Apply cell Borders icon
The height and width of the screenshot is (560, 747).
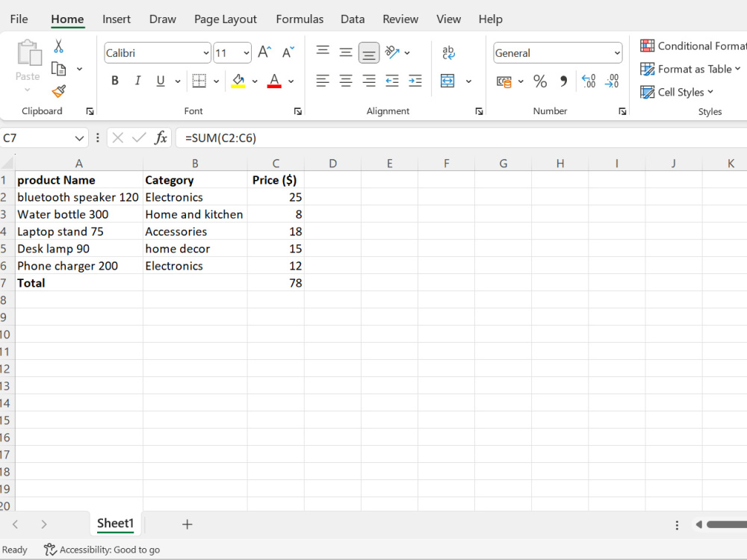199,81
